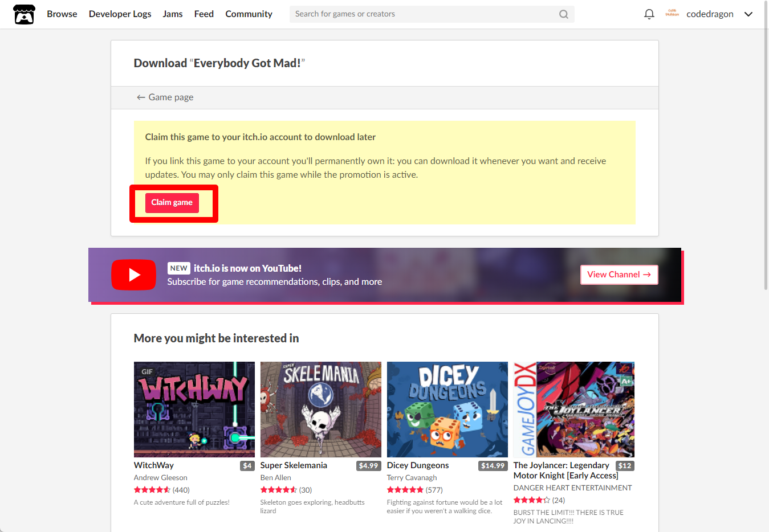Viewport: 769px width, 532px height.
Task: Click the $12 price tag on Joylancer
Action: [625, 466]
